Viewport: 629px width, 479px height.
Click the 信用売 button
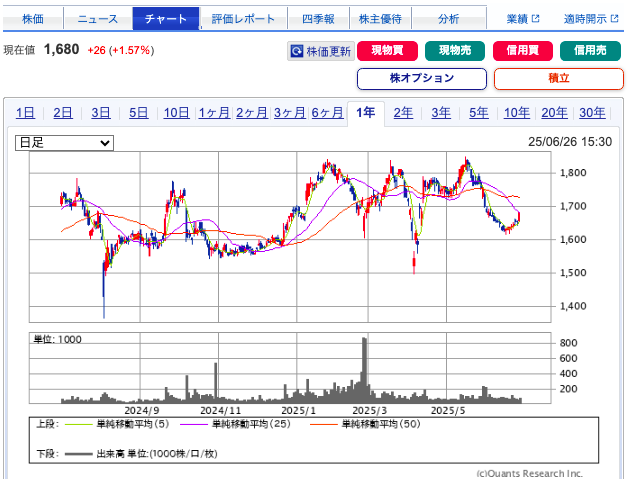coord(590,51)
